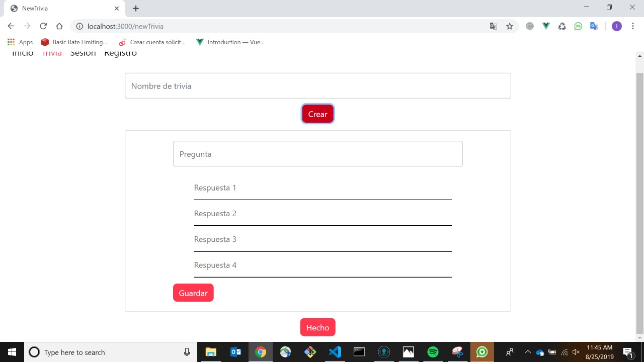Switch to Chrome on taskbar
Viewport: 644px width, 362px height.
(x=260, y=352)
